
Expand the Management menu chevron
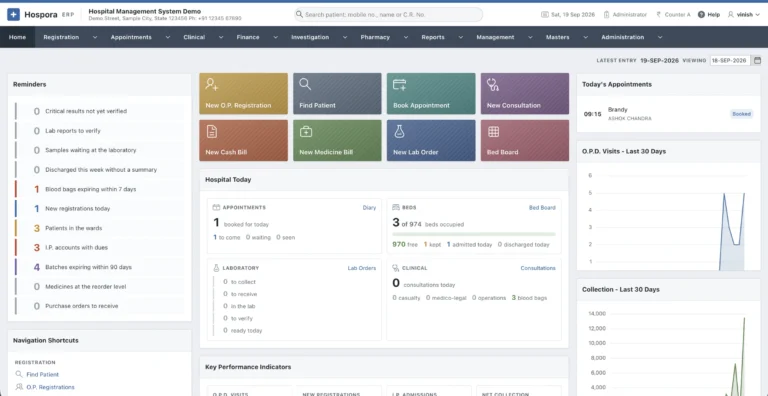point(530,37)
